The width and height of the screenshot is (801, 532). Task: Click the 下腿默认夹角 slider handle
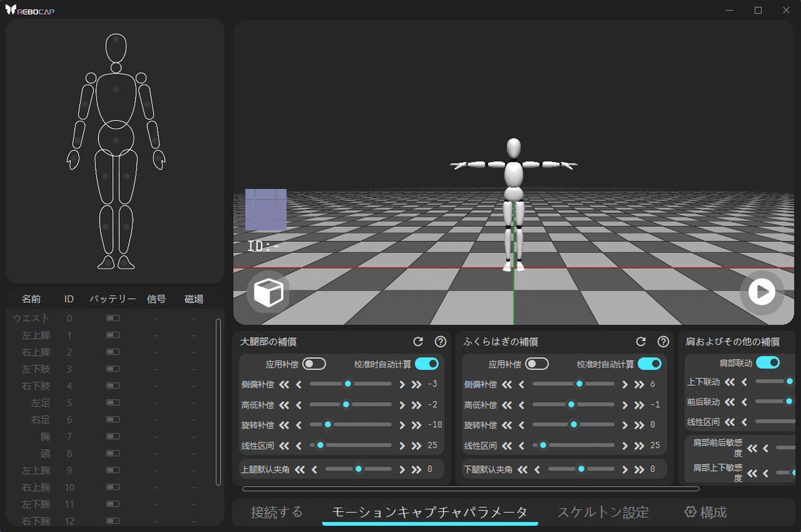tap(581, 469)
